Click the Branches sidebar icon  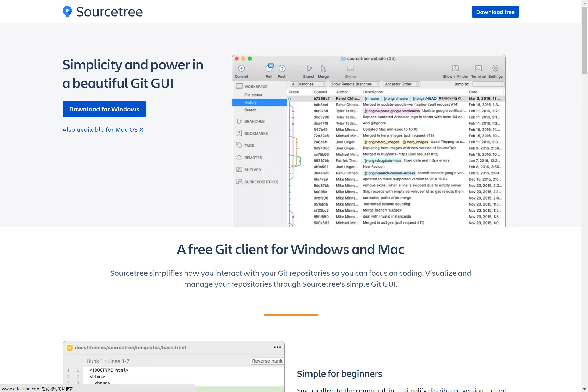(x=239, y=121)
